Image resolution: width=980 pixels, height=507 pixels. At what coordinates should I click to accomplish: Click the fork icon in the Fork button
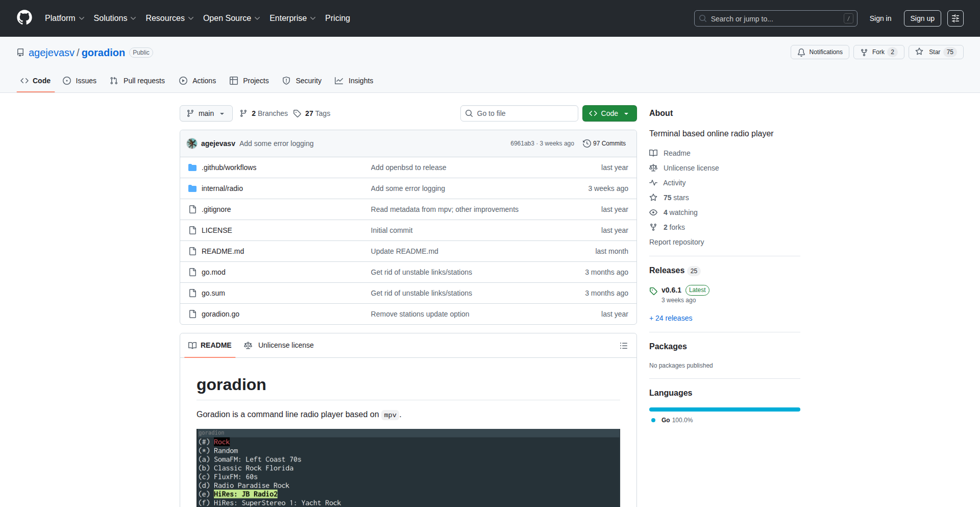point(864,52)
